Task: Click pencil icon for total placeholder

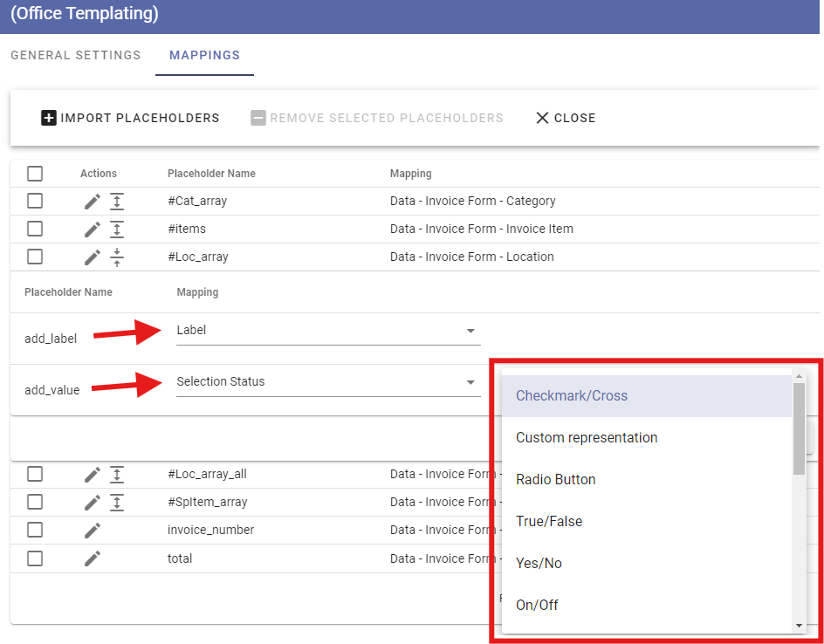Action: point(93,558)
